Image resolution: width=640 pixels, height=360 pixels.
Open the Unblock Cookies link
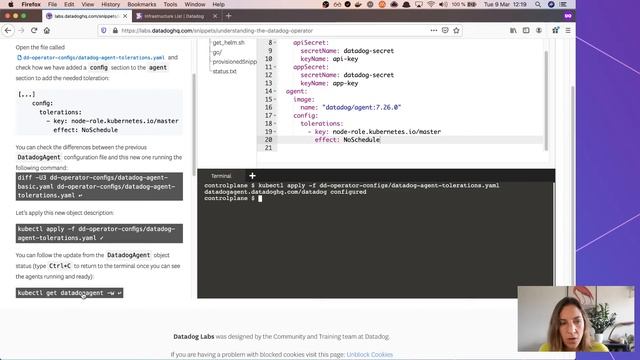[369, 355]
